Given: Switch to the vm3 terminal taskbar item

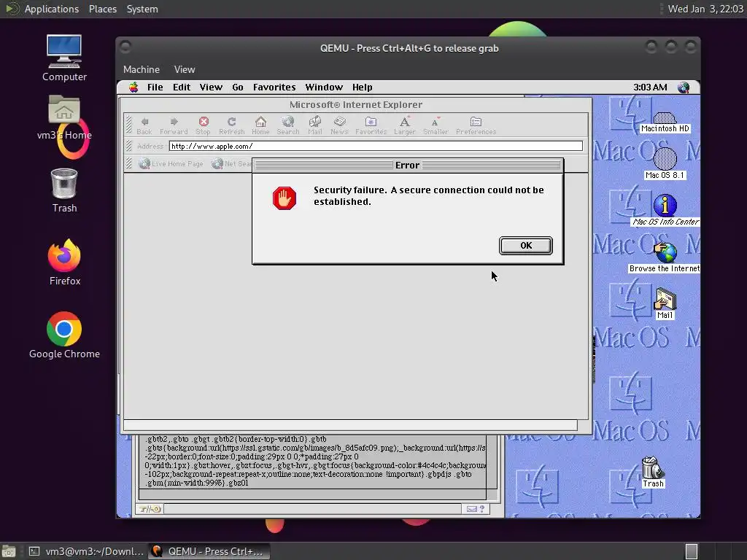Looking at the screenshot, I should tap(85, 551).
